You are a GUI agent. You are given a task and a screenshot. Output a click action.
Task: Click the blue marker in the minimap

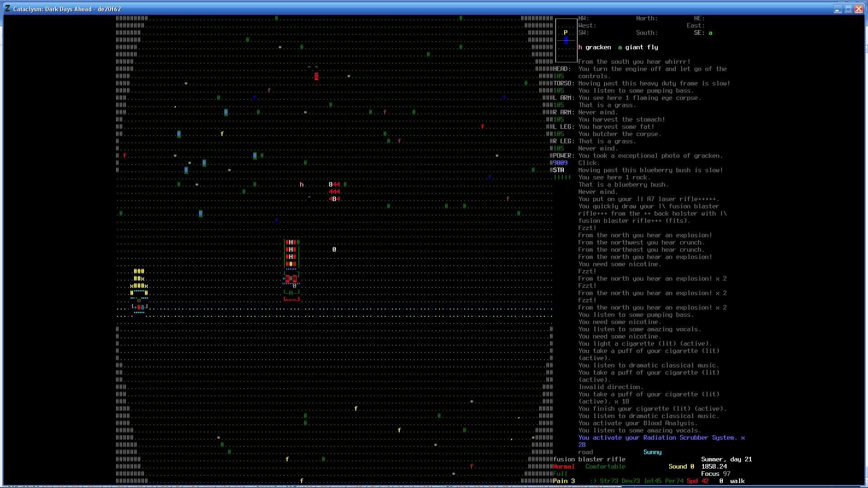click(566, 40)
